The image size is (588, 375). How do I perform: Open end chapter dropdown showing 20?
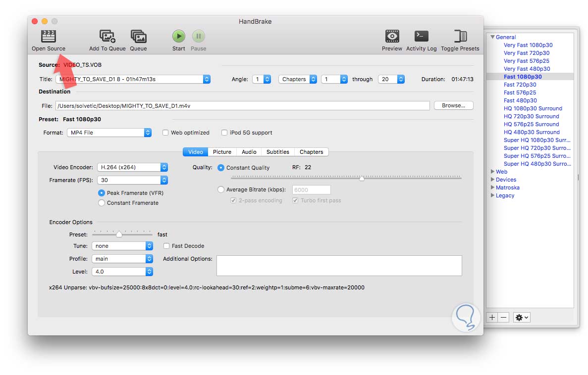click(391, 79)
